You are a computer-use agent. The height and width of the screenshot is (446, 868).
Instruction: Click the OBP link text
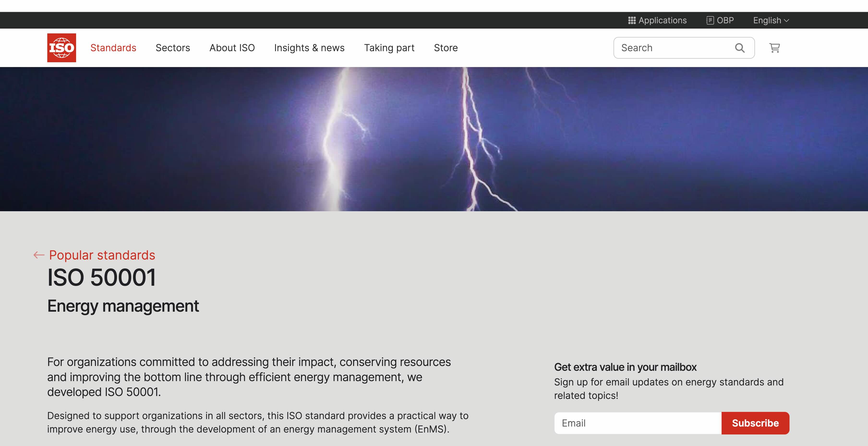(725, 20)
